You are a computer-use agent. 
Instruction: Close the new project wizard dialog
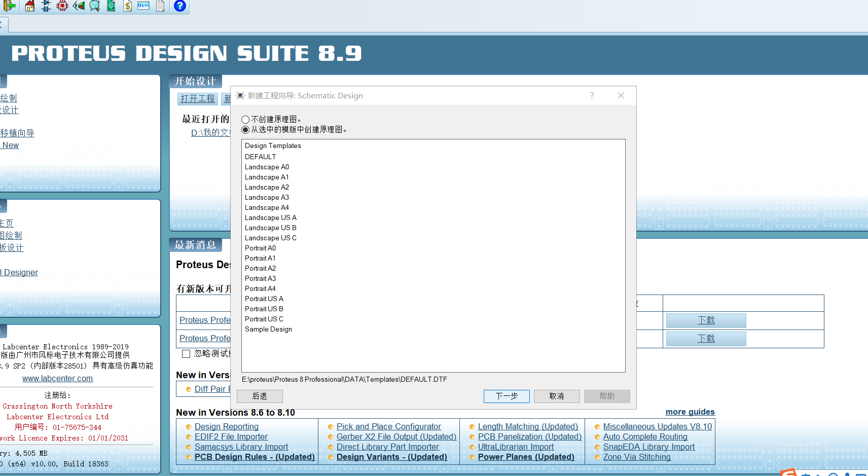point(621,95)
